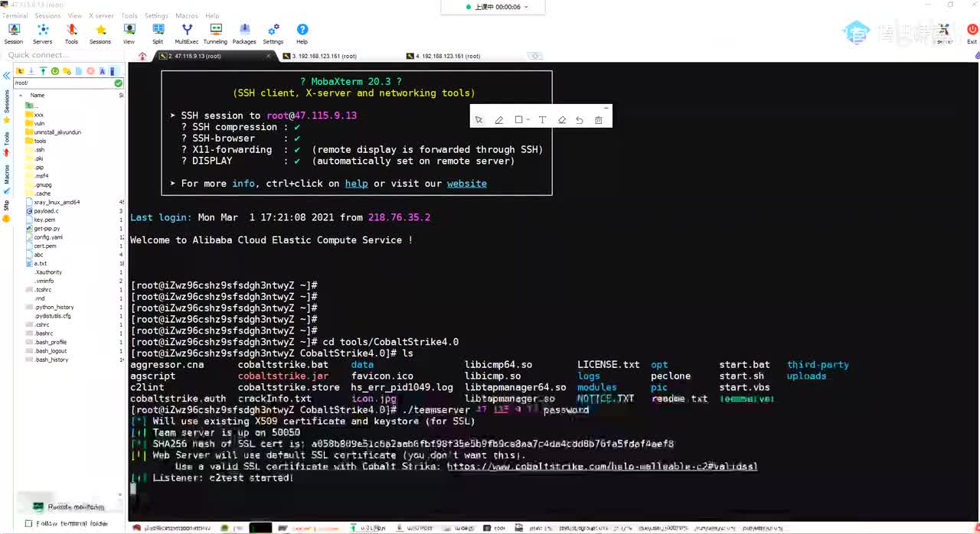Open the Help toolbar button

tap(302, 34)
